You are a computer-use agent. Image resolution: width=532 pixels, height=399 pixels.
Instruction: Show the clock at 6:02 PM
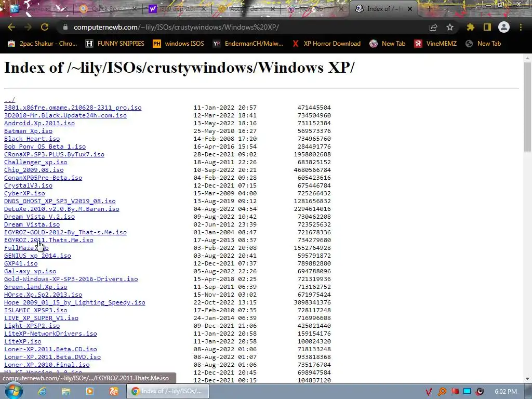[x=506, y=392]
